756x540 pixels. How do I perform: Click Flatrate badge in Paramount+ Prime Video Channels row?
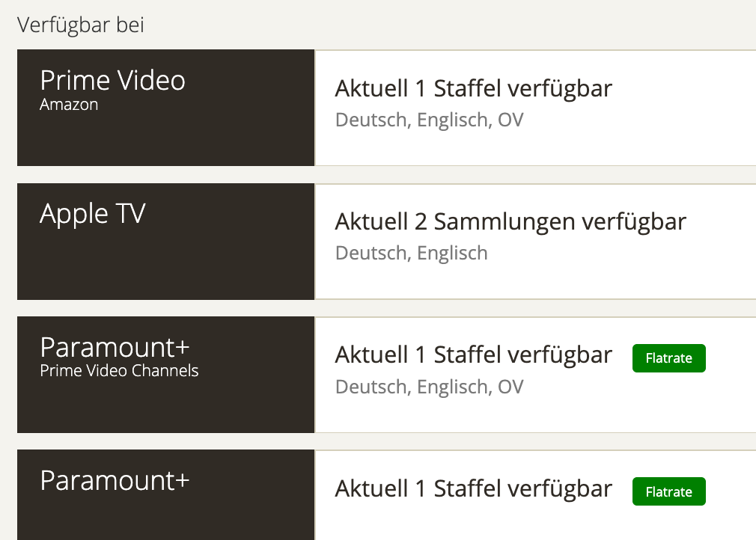coord(668,358)
